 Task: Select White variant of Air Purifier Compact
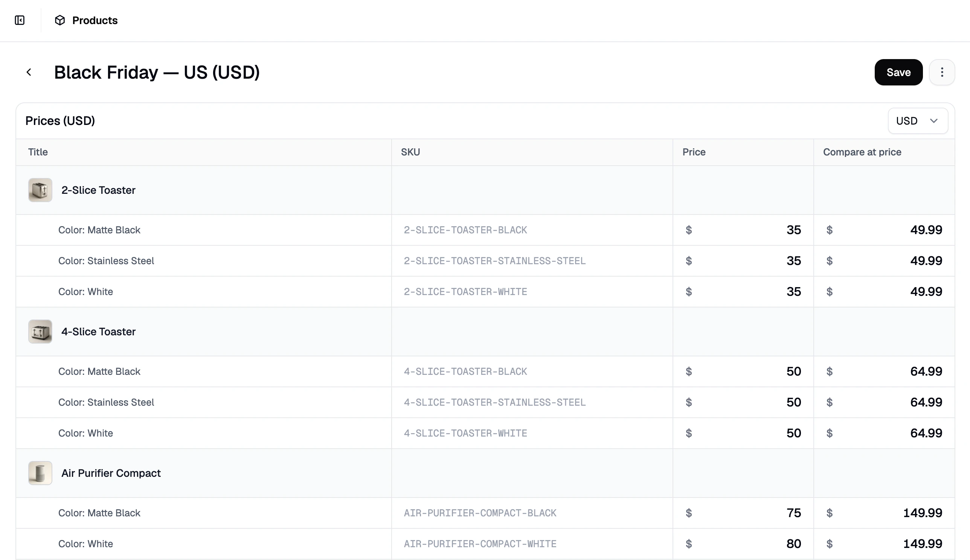pos(85,544)
